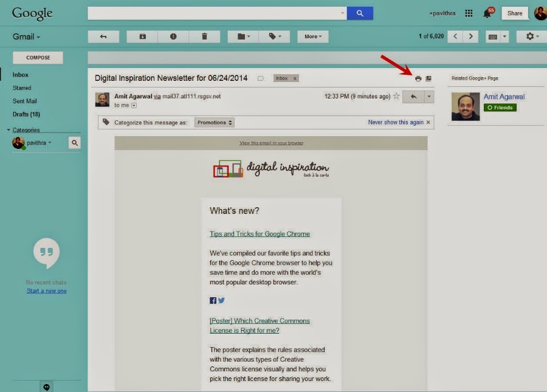Open Amit Agarwal's Google+ page link
Screen dimensions: 547x392
click(x=506, y=96)
